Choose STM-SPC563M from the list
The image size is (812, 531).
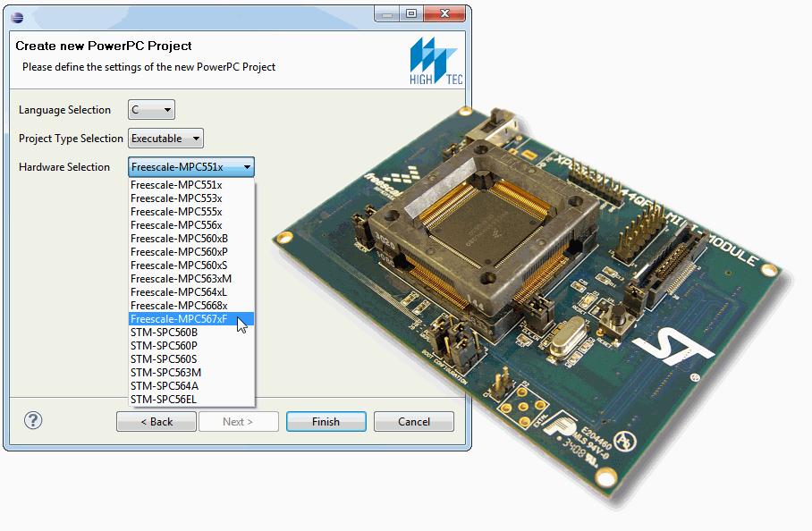click(191, 373)
